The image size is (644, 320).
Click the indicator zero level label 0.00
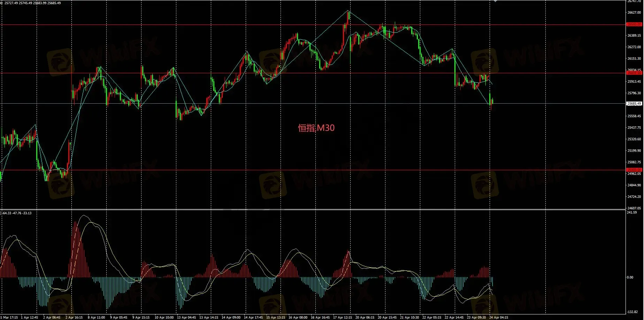click(x=630, y=277)
